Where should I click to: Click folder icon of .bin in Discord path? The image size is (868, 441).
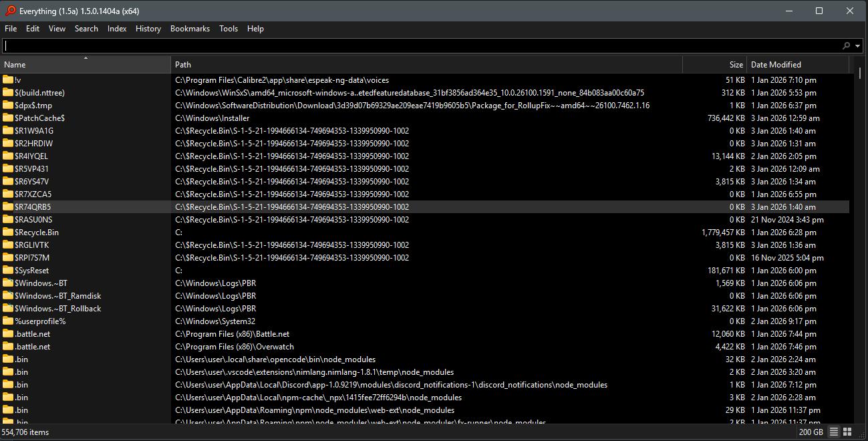pyautogui.click(x=8, y=384)
